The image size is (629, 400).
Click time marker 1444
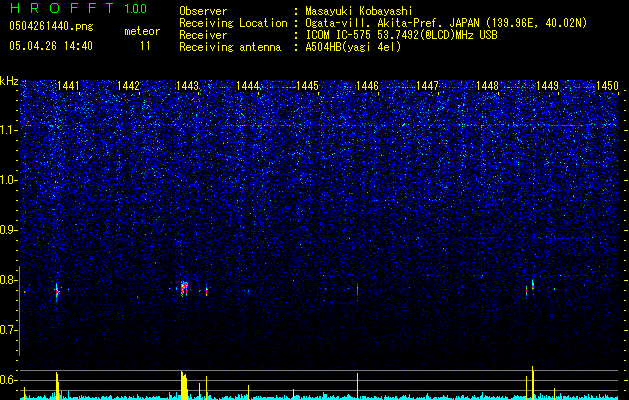248,86
